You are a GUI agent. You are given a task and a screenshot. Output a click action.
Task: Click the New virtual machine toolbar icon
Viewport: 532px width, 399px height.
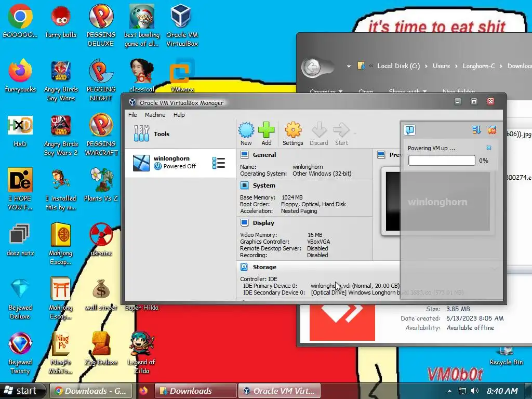pyautogui.click(x=246, y=134)
